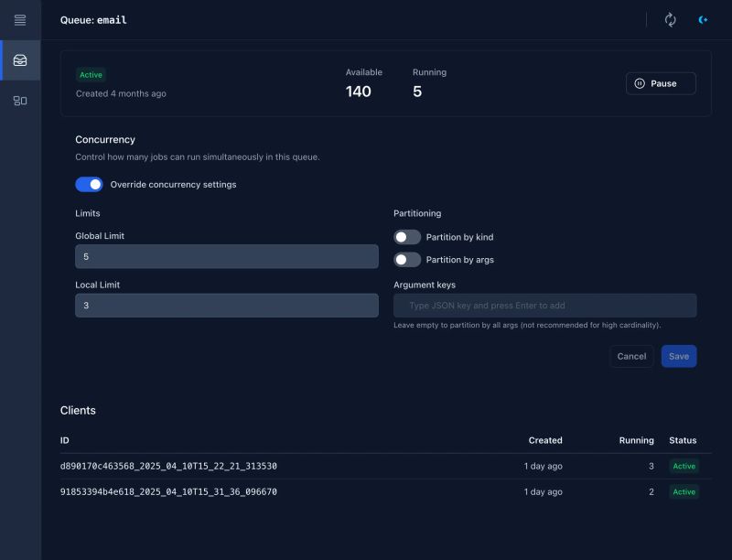Click the Concurrency section heading
Image resolution: width=732 pixels, height=560 pixels.
click(x=105, y=139)
